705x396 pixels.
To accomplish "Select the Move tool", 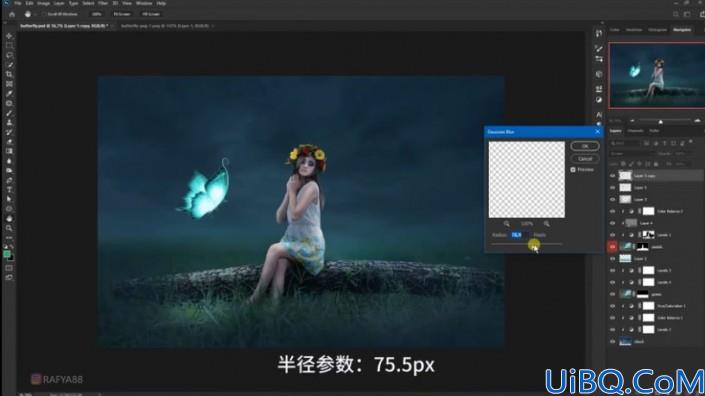I will [9, 36].
